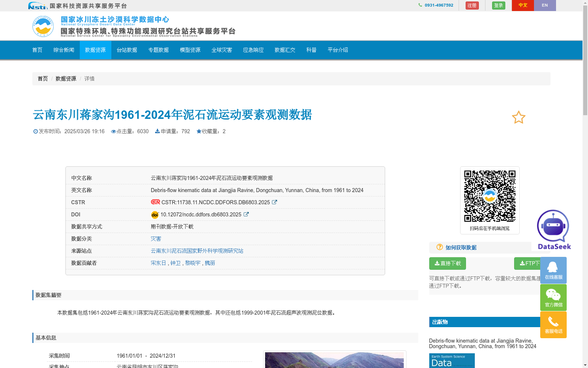
Task: Click the Earth System Science Data thumbnail
Action: [x=452, y=361]
